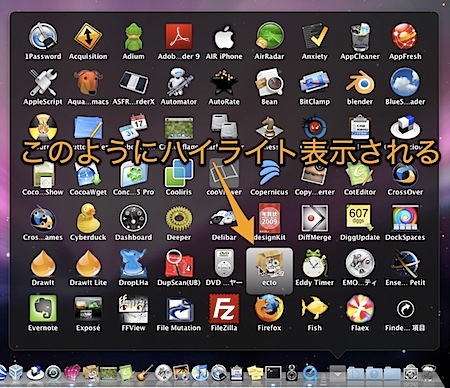Launch FileZilla
450x388 pixels.
pyautogui.click(x=224, y=309)
